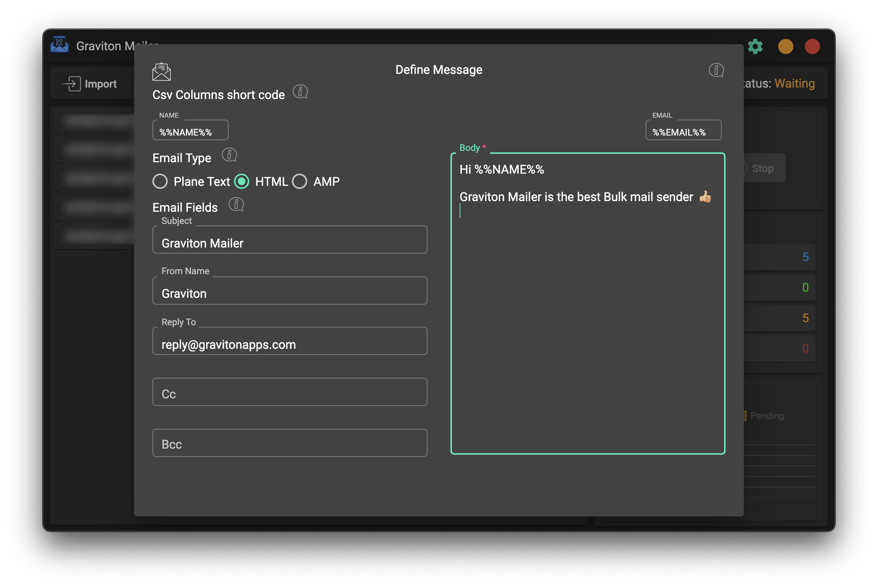Click the Pending legend label
This screenshot has height=588, width=878.
click(x=767, y=415)
